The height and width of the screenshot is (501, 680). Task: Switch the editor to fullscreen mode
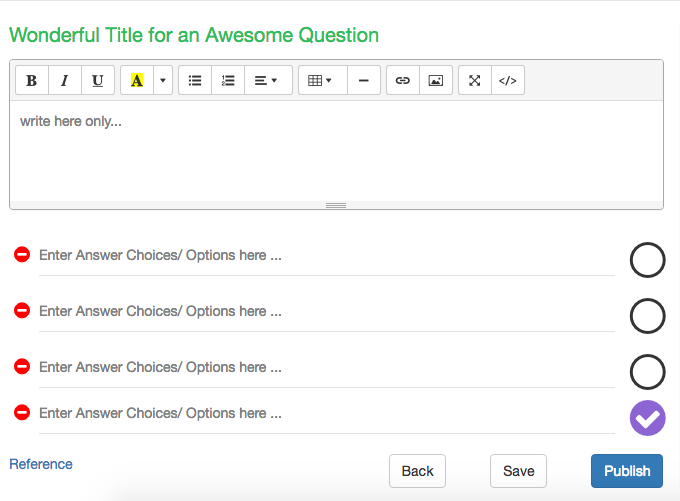[475, 81]
